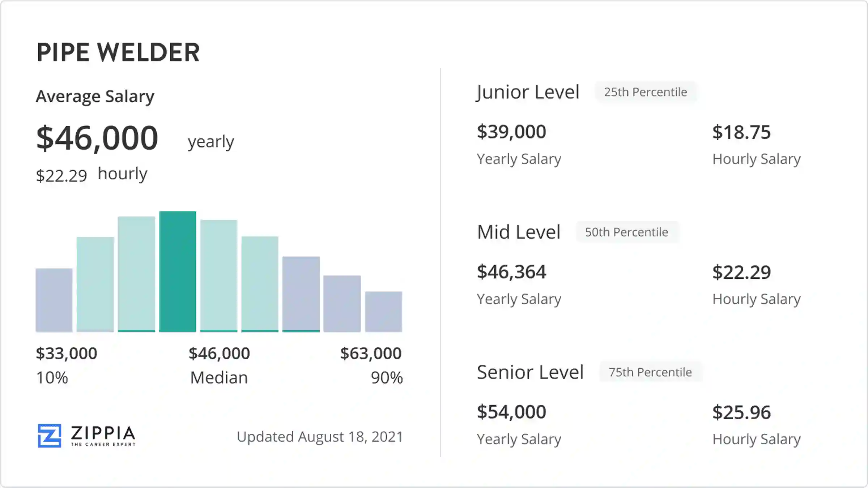Select the Mid Level heading

coord(519,232)
